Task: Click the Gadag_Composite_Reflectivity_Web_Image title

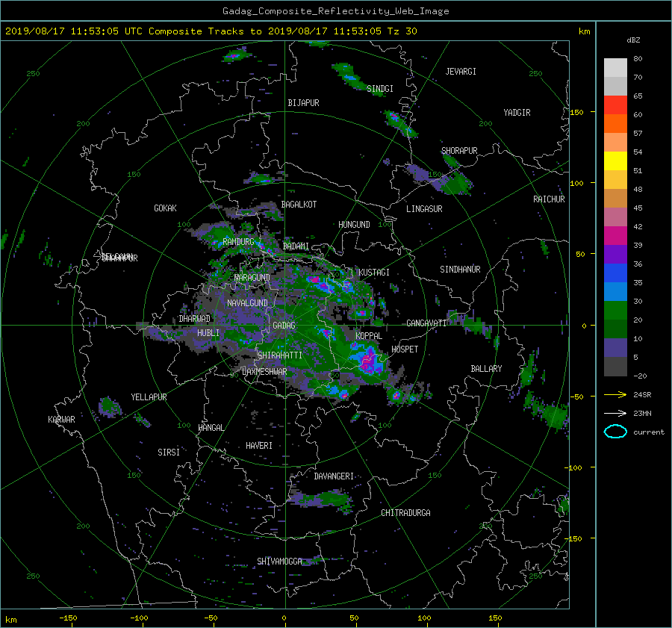Action: [335, 11]
